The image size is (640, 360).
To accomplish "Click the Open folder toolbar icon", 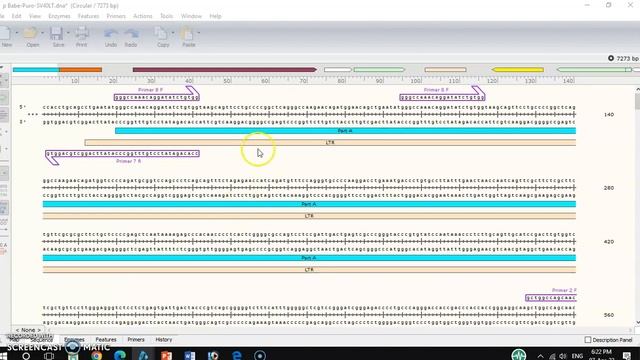I will coord(30,33).
